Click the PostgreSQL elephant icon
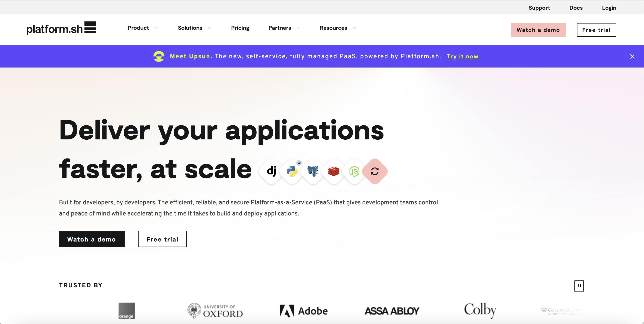This screenshot has height=324, width=644. pyautogui.click(x=313, y=171)
